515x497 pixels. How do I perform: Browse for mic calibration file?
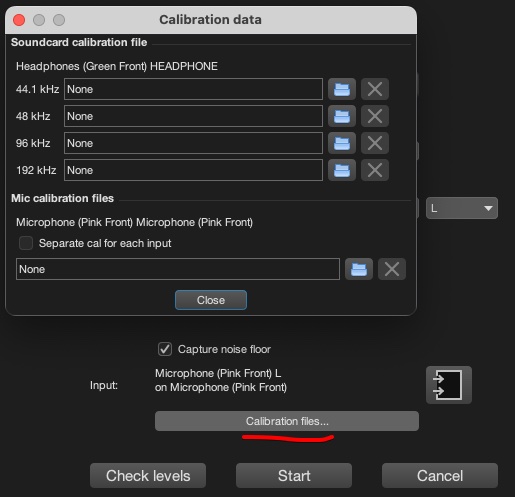359,269
